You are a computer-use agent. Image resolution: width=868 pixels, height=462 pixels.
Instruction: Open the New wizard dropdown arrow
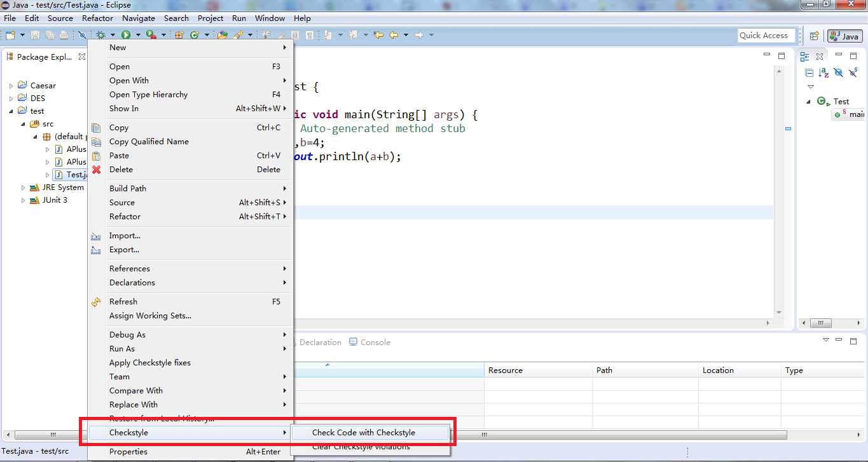(22, 35)
